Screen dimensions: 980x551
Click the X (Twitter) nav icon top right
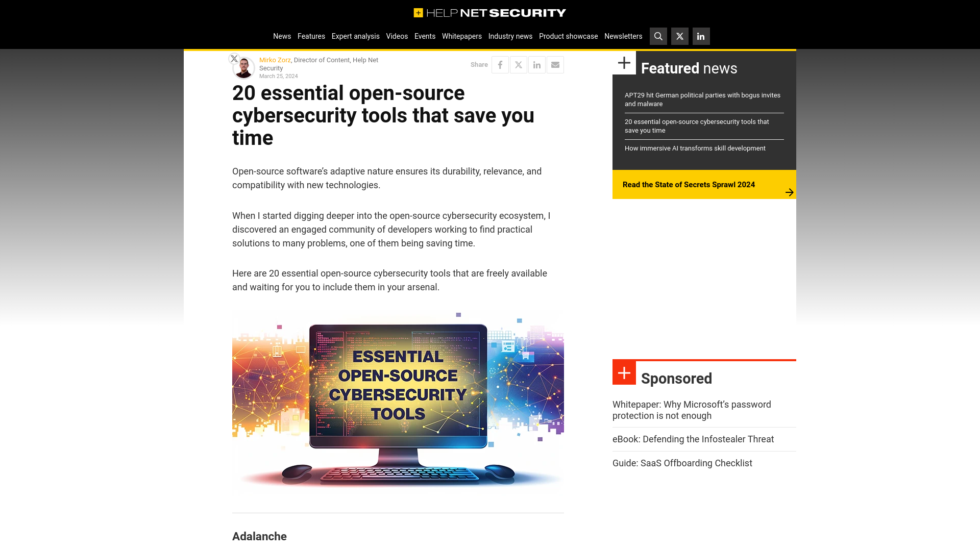click(680, 36)
